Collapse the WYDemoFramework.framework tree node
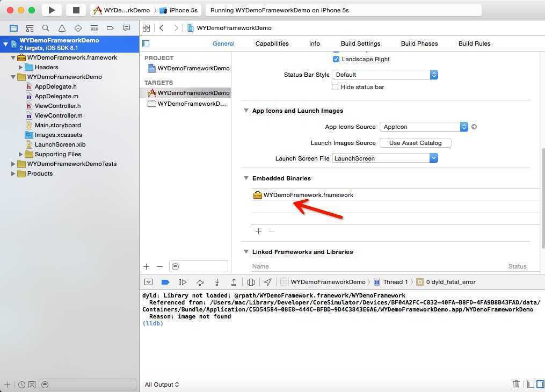The height and width of the screenshot is (392, 545). pyautogui.click(x=13, y=57)
